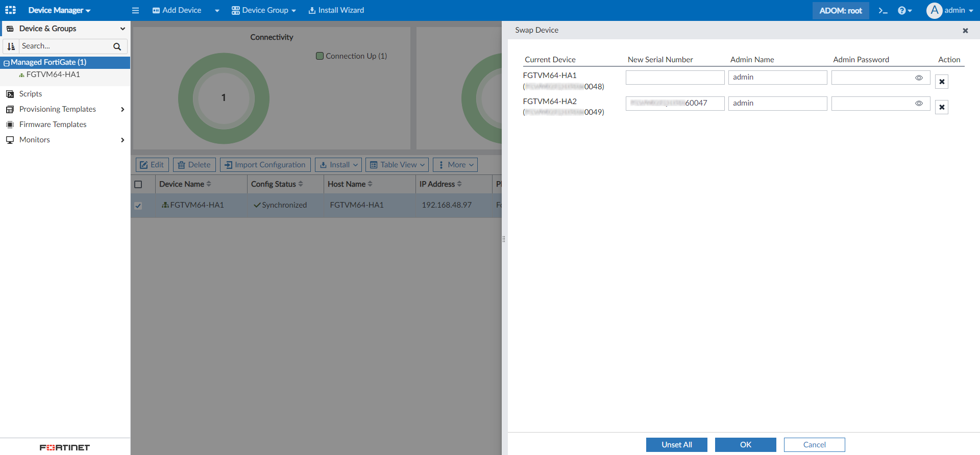Image resolution: width=980 pixels, height=455 pixels.
Task: Open the Device Manager dropdown
Action: 59,10
